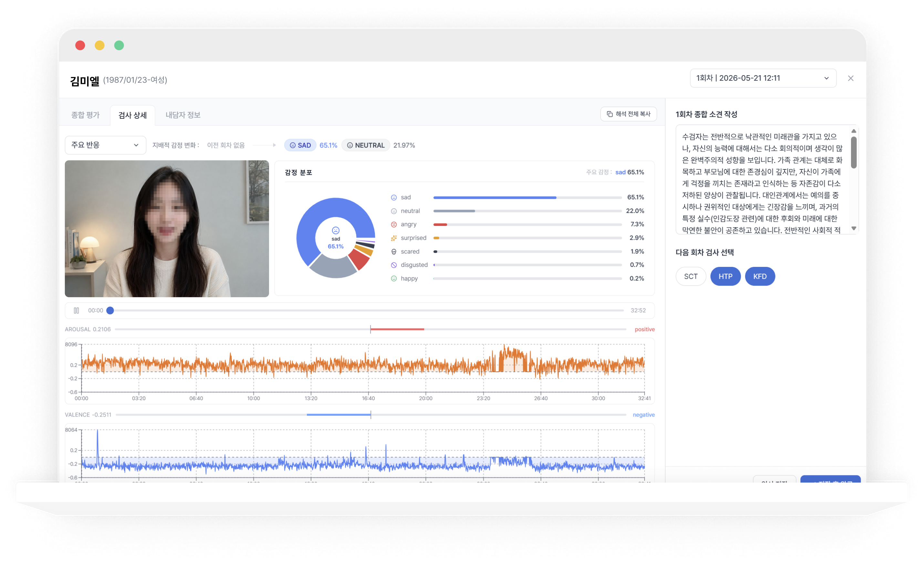The width and height of the screenshot is (924, 588).
Task: Click the green macOS zoom dot
Action: tap(119, 45)
